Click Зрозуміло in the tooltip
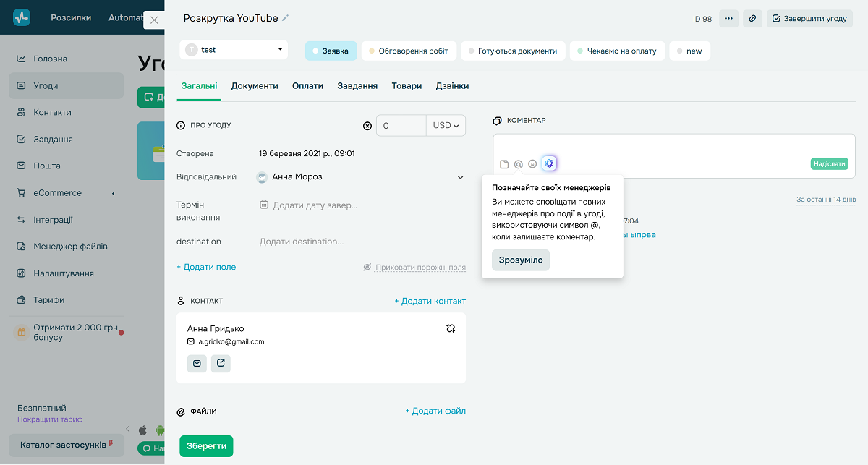This screenshot has width=868, height=465. click(521, 260)
